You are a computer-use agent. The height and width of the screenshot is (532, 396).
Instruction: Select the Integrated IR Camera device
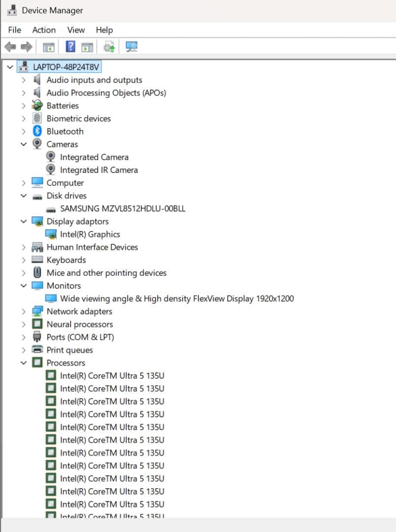point(99,170)
